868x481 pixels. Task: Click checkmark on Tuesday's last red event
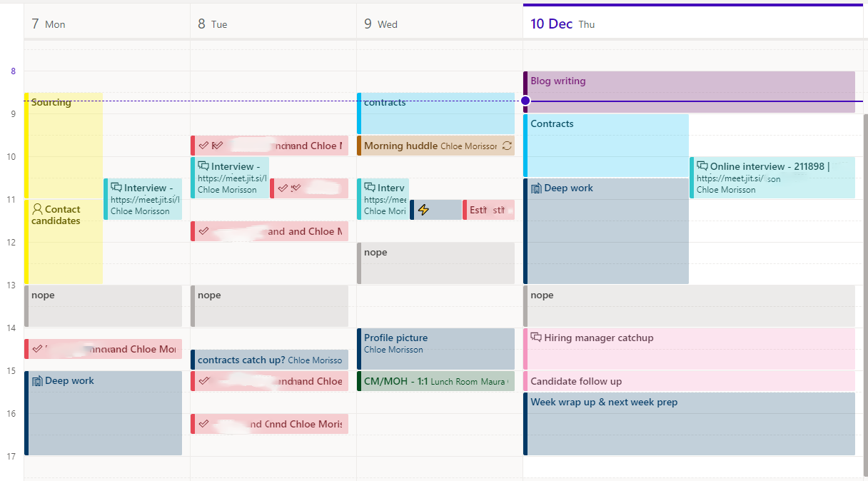203,423
